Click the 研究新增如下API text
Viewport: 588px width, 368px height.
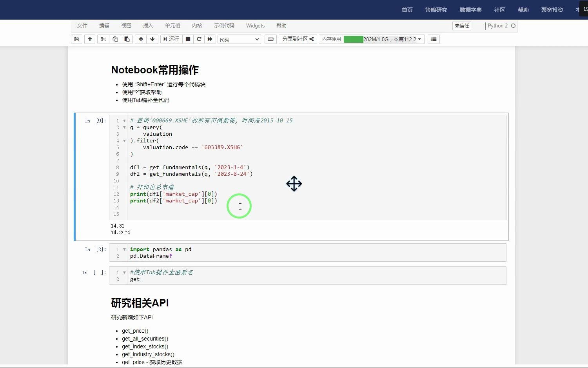point(132,317)
